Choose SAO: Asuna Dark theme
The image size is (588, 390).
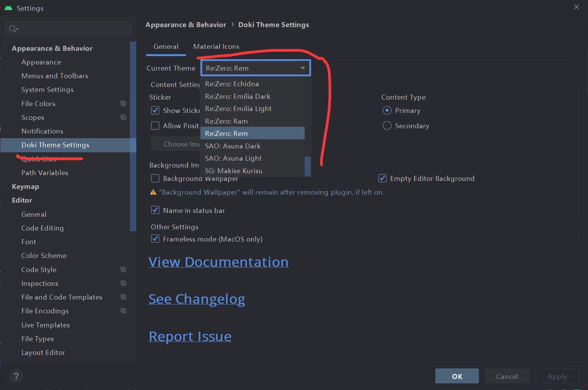(x=252, y=146)
